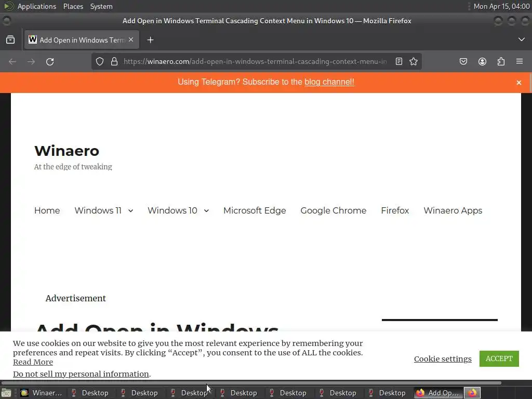Close the Add Open in Windows Terminal tab

[x=131, y=39]
